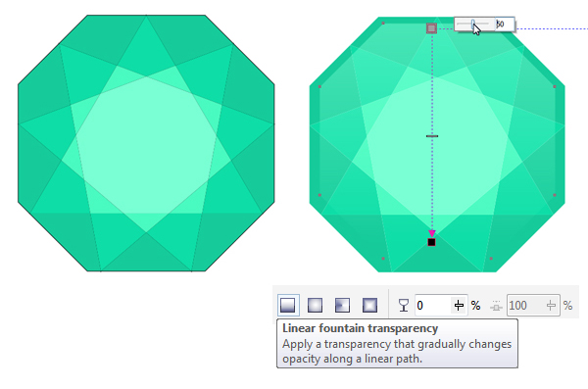This screenshot has height=389, width=588.
Task: Open slider popup of node transparency field
Action: tap(459, 306)
